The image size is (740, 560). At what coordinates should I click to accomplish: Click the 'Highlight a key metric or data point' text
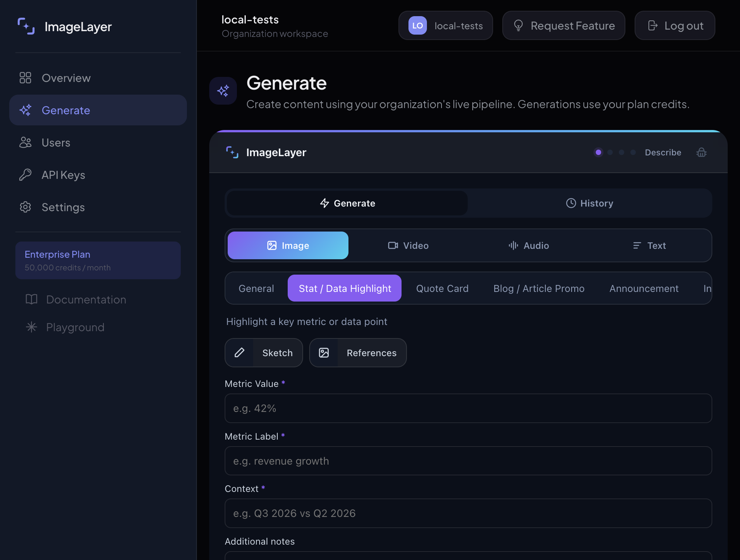click(307, 322)
